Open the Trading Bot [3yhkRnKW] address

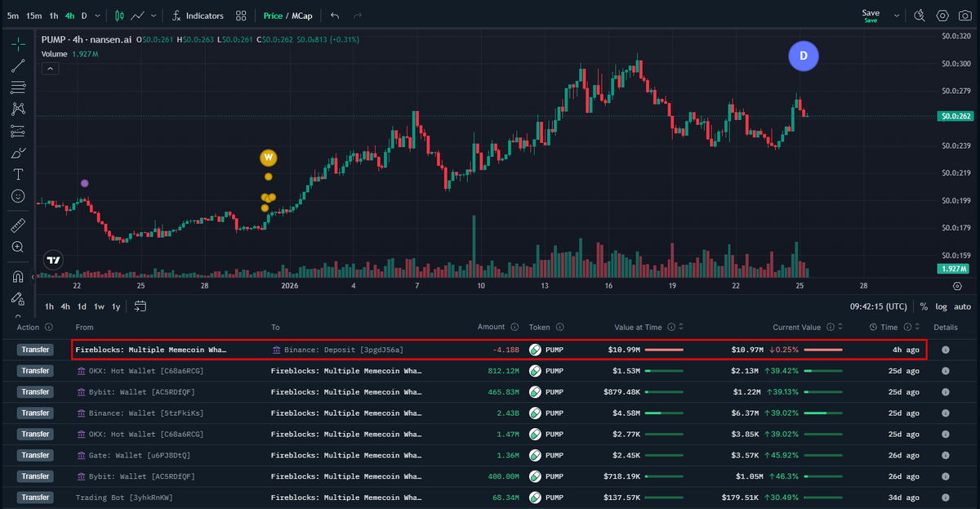click(x=124, y=498)
